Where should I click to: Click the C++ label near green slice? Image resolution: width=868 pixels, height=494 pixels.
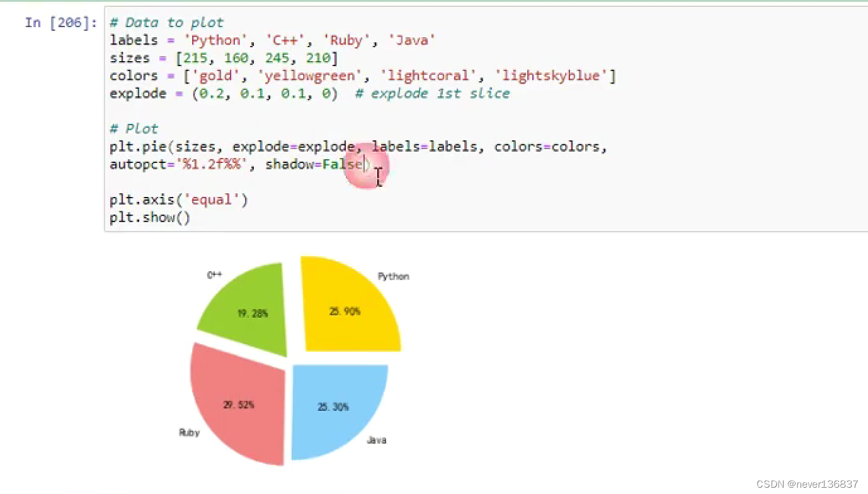[215, 275]
